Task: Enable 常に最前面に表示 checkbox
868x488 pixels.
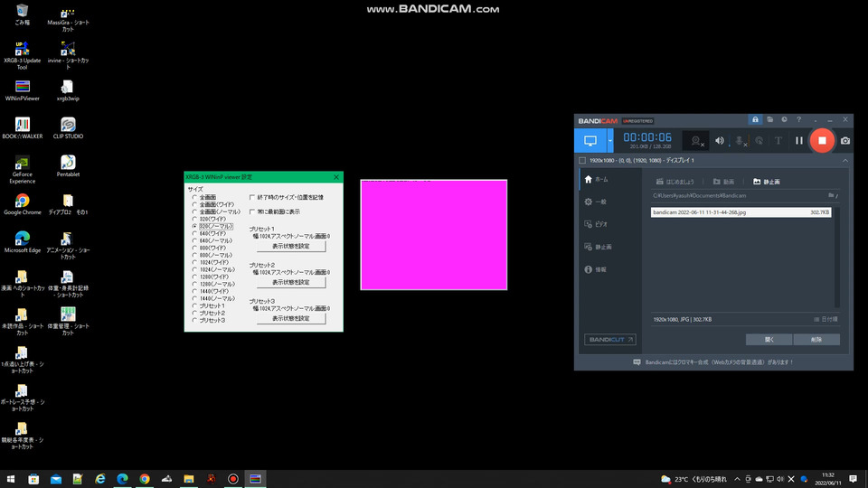Action: click(x=252, y=211)
